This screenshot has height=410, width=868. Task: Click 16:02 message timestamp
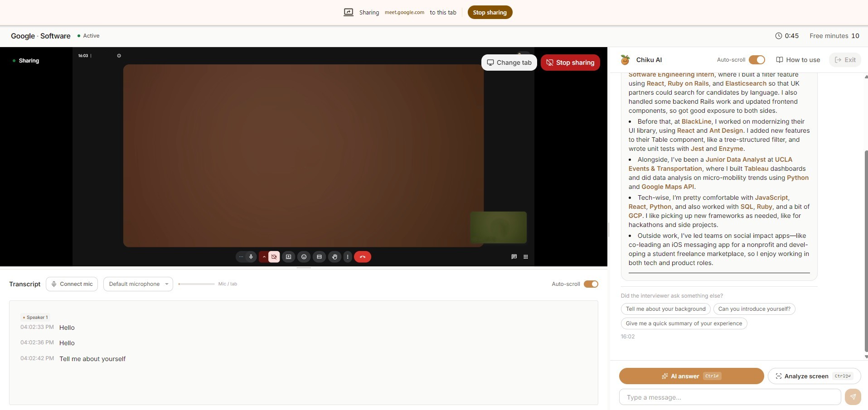pos(628,337)
